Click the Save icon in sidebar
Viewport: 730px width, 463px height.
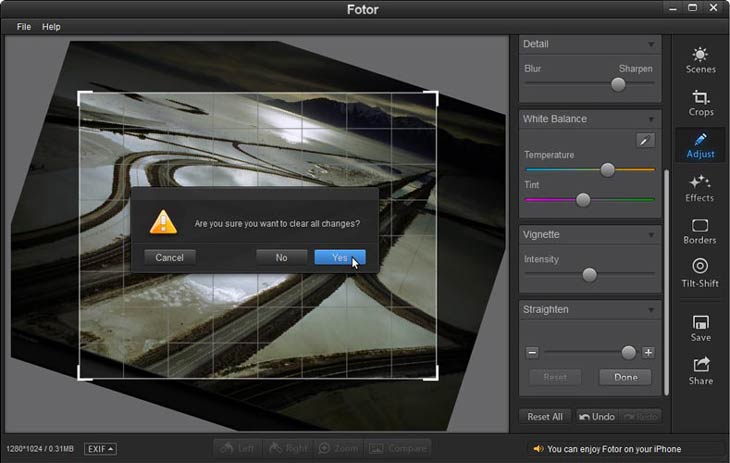point(700,327)
